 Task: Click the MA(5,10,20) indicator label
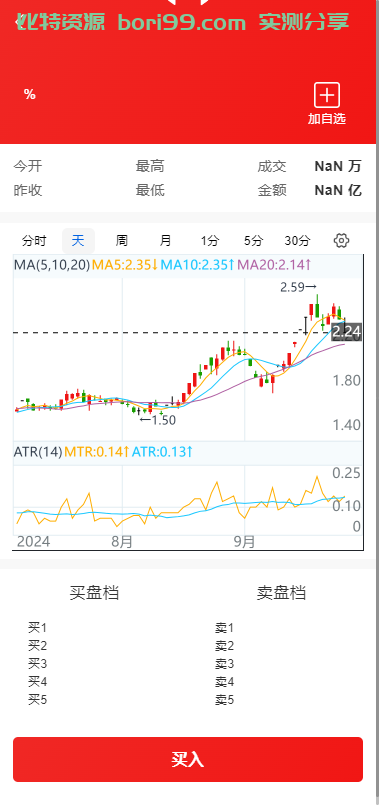[52, 265]
